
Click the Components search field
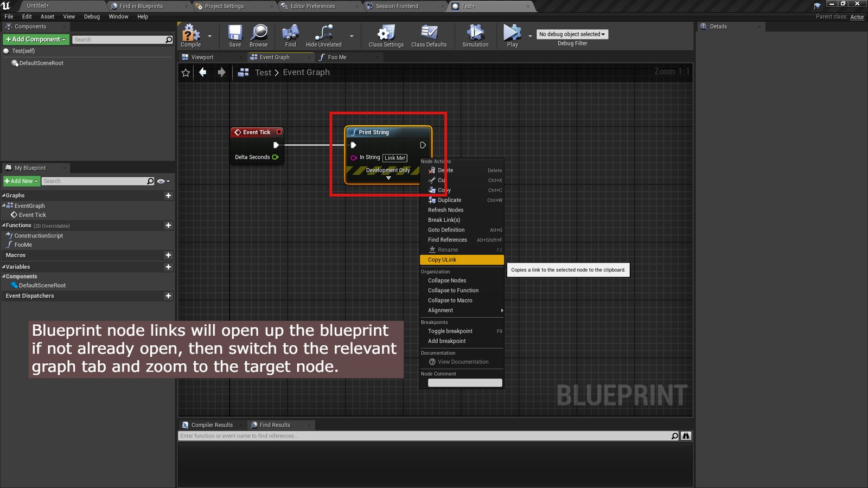click(x=123, y=40)
